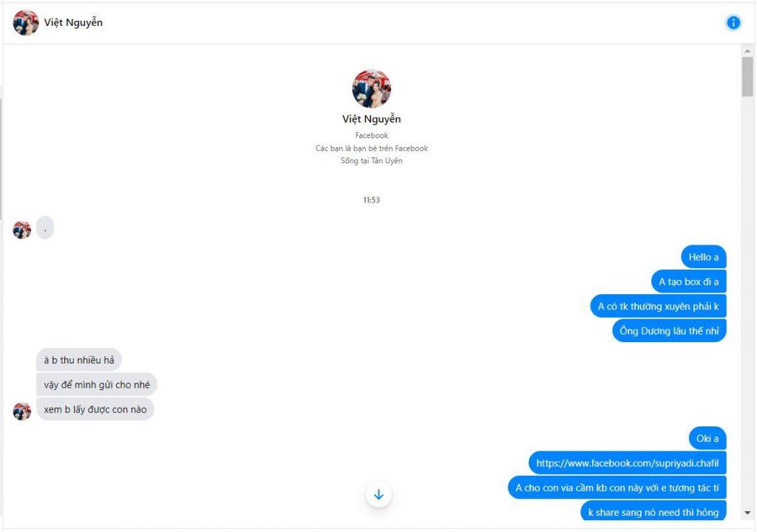
Task: Select the 'Oki a' message bubble
Action: tap(707, 438)
